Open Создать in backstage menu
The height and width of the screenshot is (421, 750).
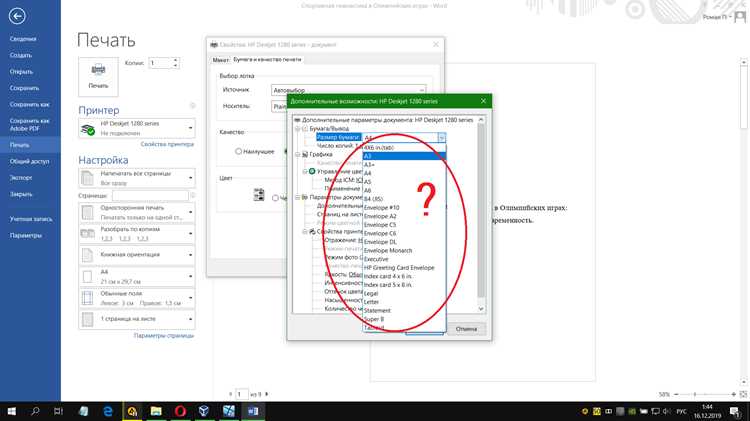(21, 55)
